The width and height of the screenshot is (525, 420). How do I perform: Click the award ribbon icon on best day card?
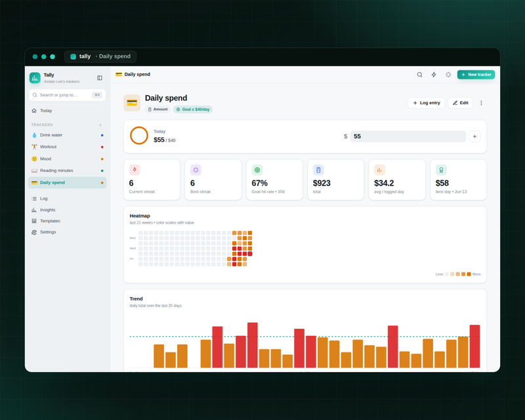click(441, 170)
